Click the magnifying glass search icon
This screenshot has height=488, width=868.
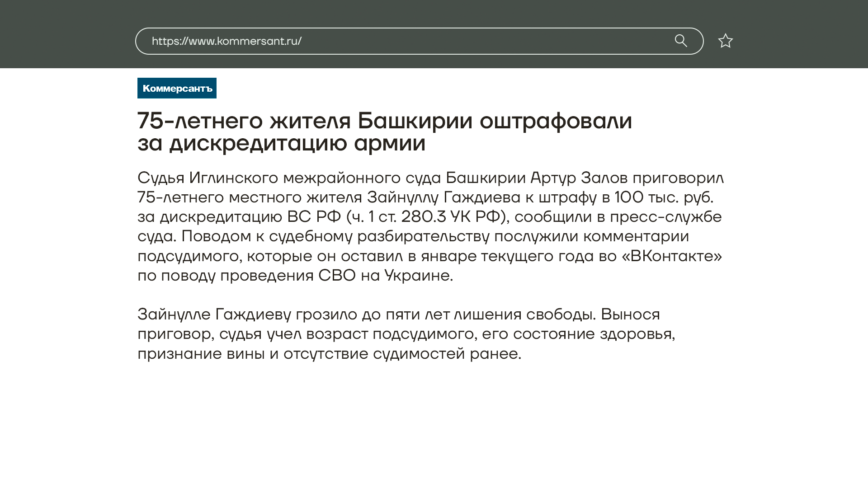681,41
